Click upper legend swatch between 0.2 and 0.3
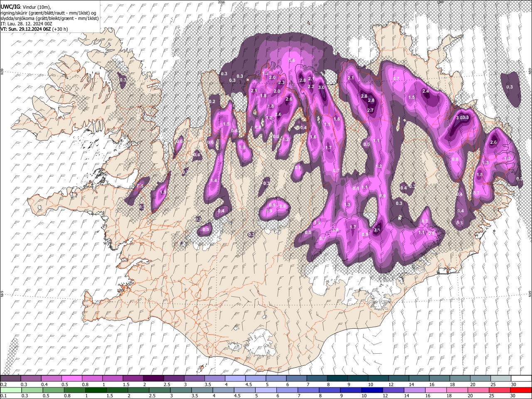Image resolution: width=532 pixels, height=399 pixels. point(10,378)
